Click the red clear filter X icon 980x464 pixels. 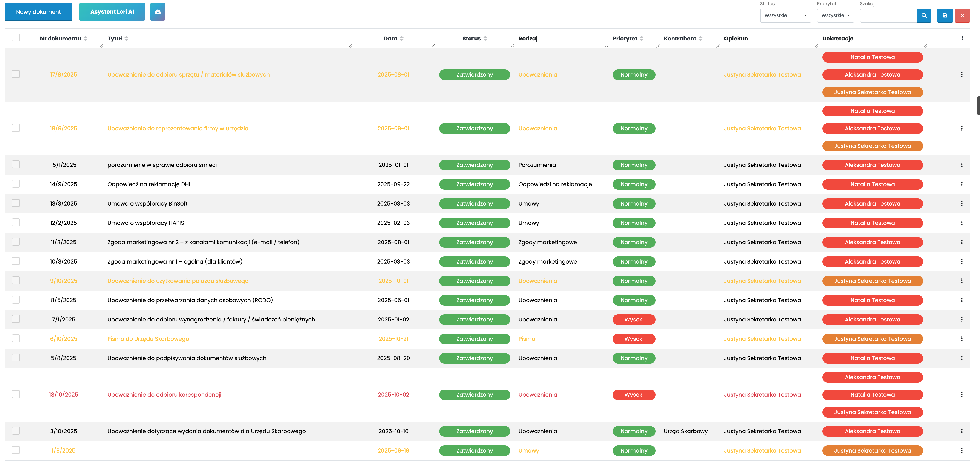962,16
